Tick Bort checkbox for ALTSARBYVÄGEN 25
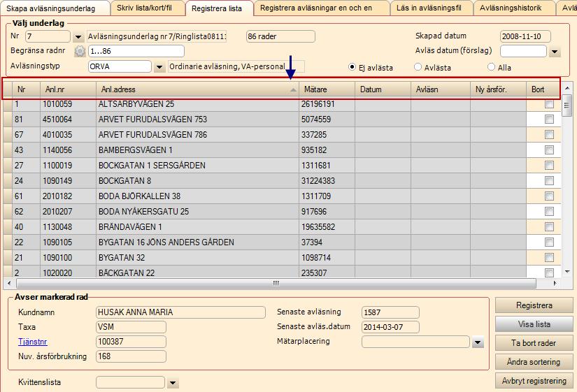 (549, 104)
